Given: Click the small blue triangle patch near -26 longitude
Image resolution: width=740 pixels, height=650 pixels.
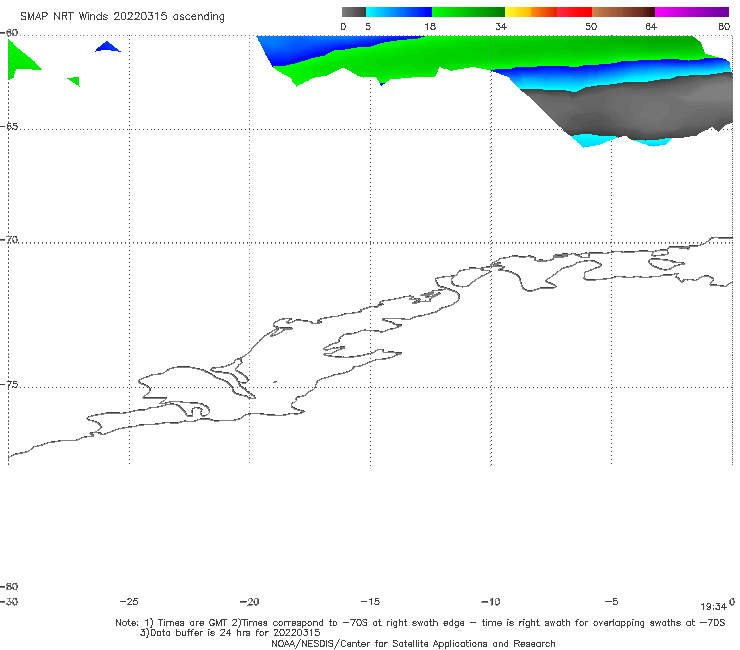Looking at the screenshot, I should click(x=108, y=47).
